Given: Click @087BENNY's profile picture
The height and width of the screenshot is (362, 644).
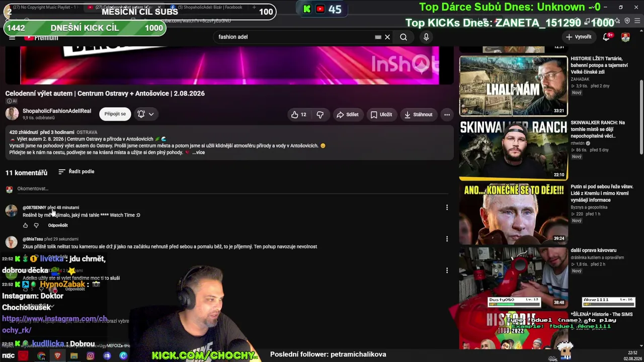Looking at the screenshot, I should (11, 211).
